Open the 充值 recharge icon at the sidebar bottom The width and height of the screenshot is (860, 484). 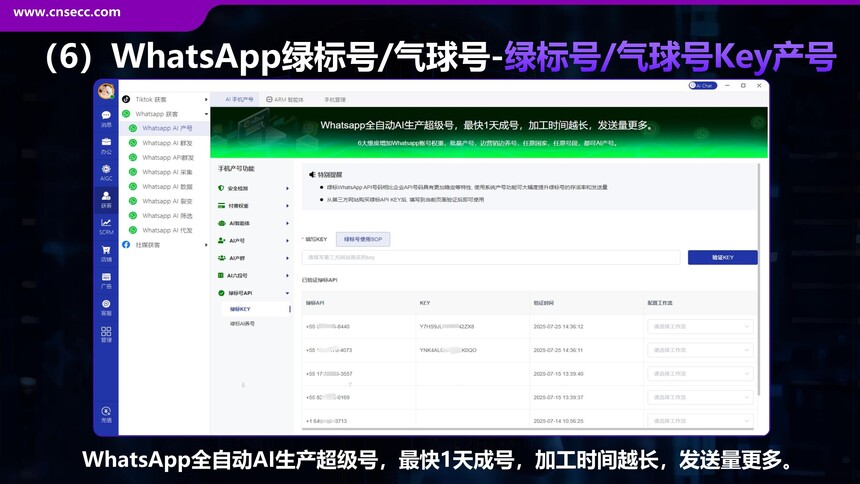pos(106,414)
